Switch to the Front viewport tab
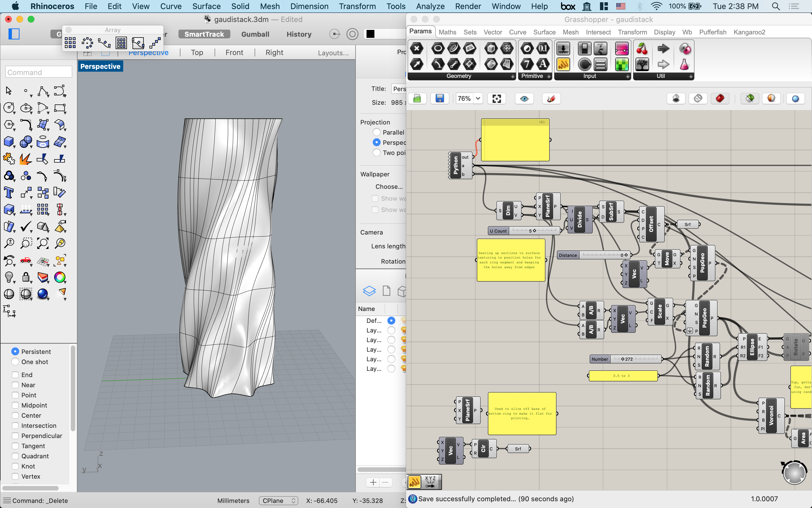 tap(234, 52)
